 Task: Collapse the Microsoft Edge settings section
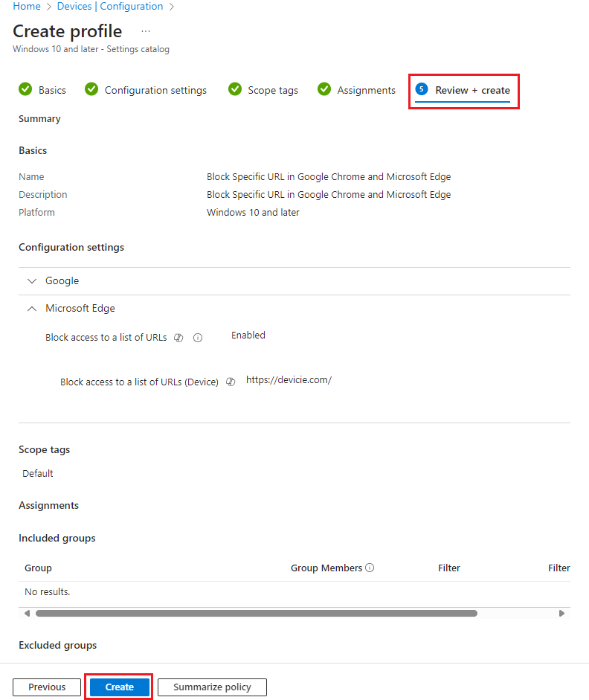(x=31, y=308)
